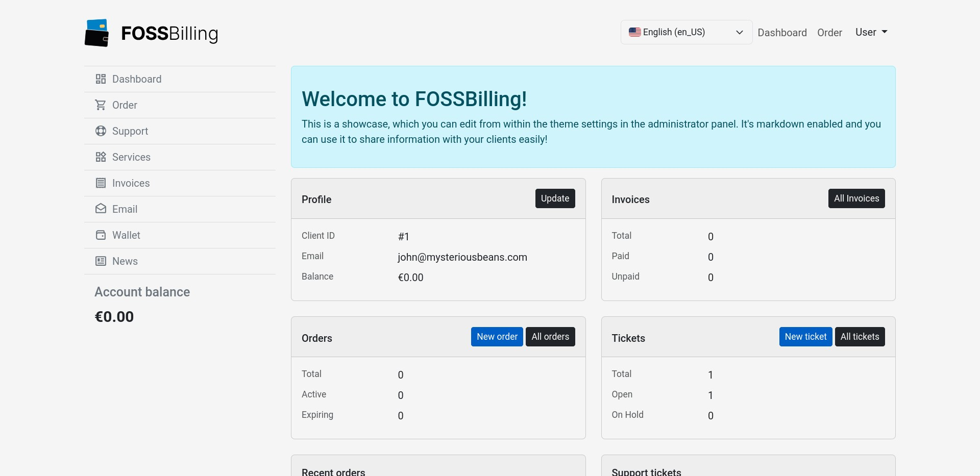Click the Account balance heading in sidebar
The width and height of the screenshot is (980, 476).
142,292
